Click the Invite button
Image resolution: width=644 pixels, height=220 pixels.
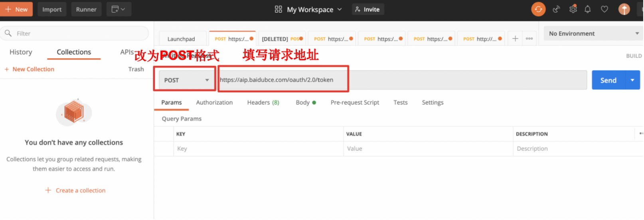[368, 9]
